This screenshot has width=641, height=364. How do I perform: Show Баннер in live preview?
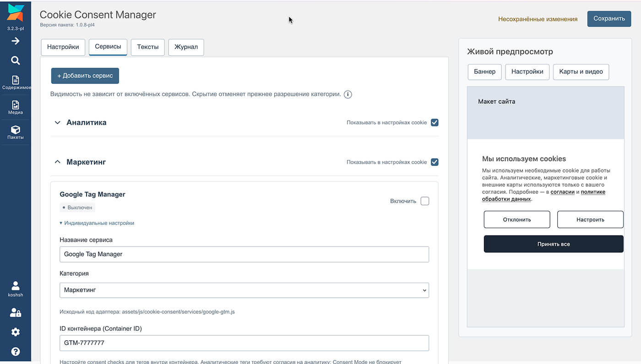pyautogui.click(x=485, y=72)
